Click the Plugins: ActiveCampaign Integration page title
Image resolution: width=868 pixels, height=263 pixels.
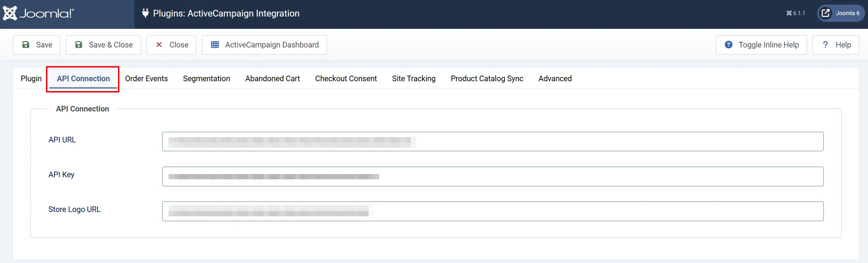point(226,13)
